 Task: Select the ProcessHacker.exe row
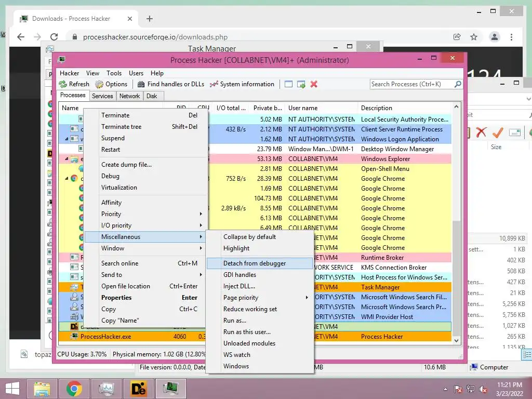pos(255,337)
